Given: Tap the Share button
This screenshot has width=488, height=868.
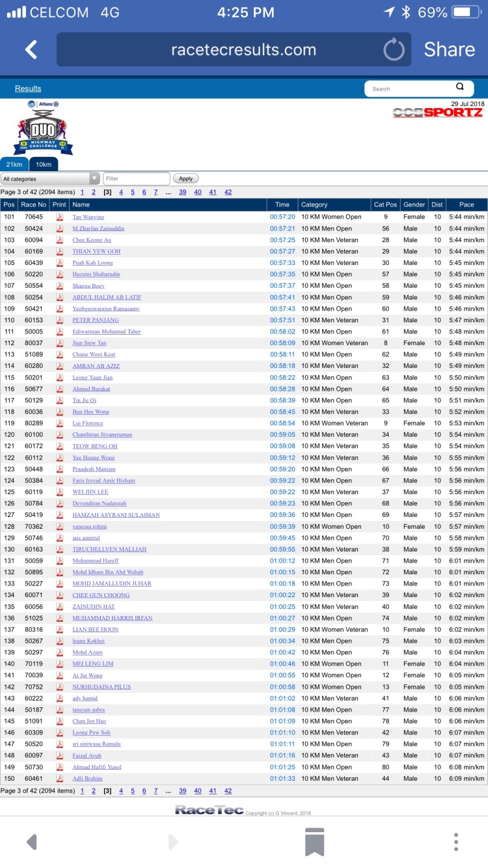Looking at the screenshot, I should [x=449, y=49].
